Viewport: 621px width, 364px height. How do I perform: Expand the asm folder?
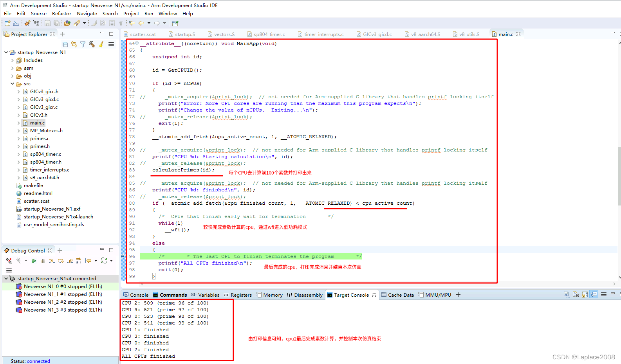12,68
